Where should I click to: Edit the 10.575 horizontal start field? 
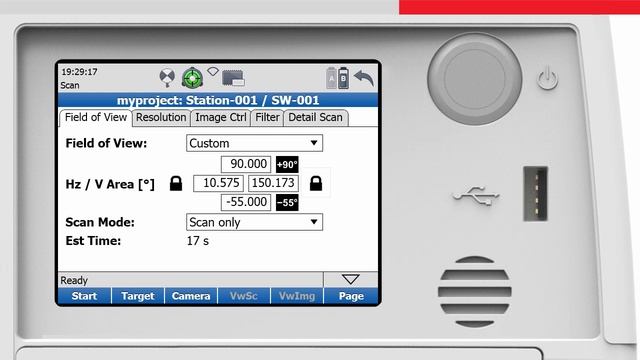point(218,183)
